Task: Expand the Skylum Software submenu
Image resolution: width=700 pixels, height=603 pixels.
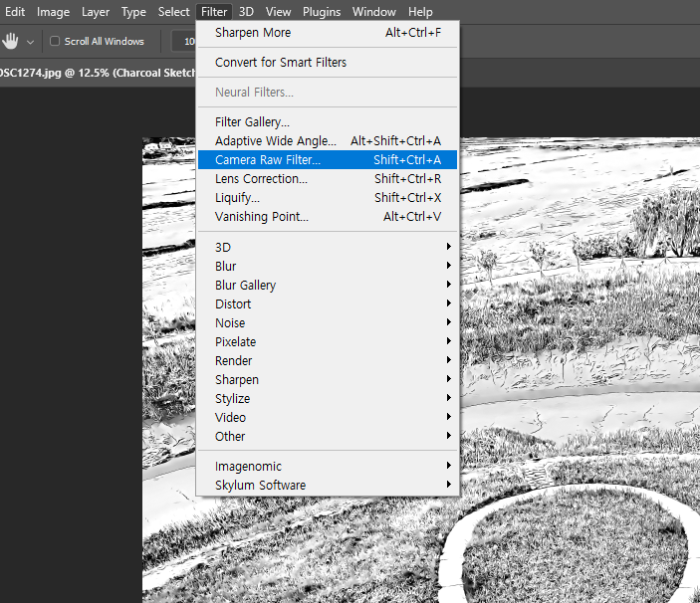Action: (328, 486)
